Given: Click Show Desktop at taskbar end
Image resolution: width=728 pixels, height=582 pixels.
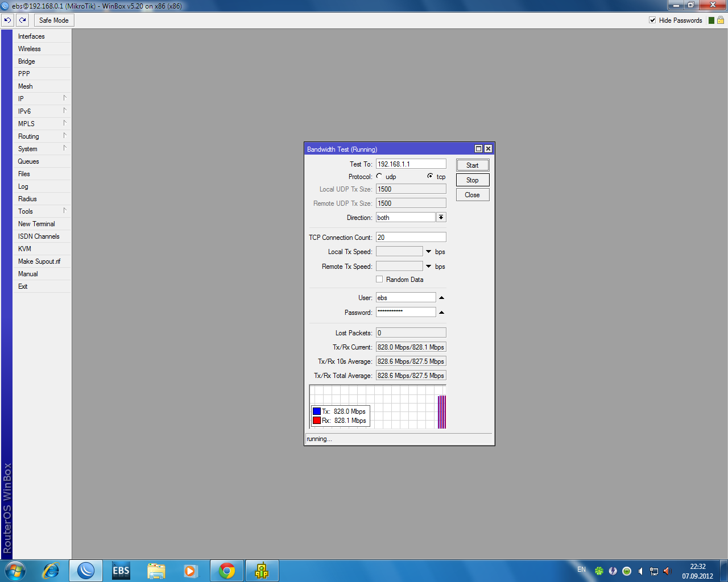Looking at the screenshot, I should tap(724, 571).
